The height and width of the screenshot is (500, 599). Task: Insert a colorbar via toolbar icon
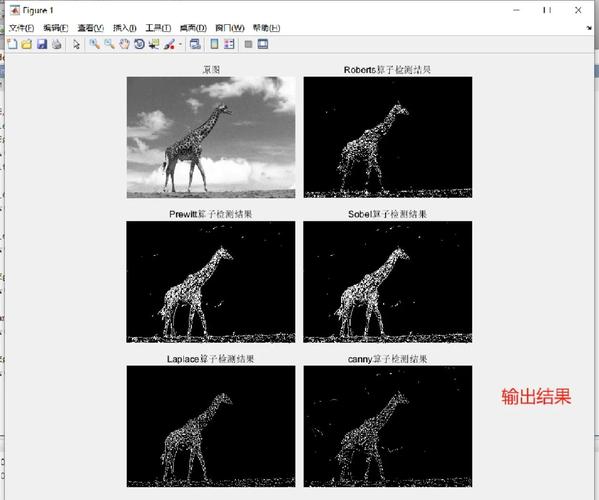coord(214,44)
